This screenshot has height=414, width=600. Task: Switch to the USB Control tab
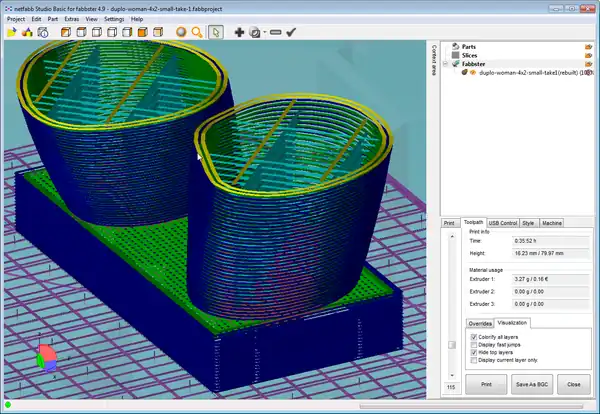pyautogui.click(x=503, y=222)
